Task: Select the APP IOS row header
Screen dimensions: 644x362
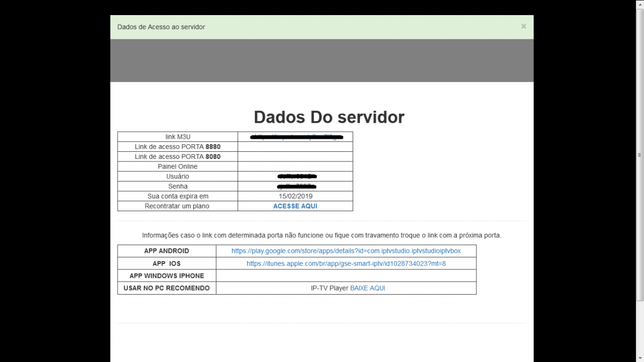Action: 167,263
